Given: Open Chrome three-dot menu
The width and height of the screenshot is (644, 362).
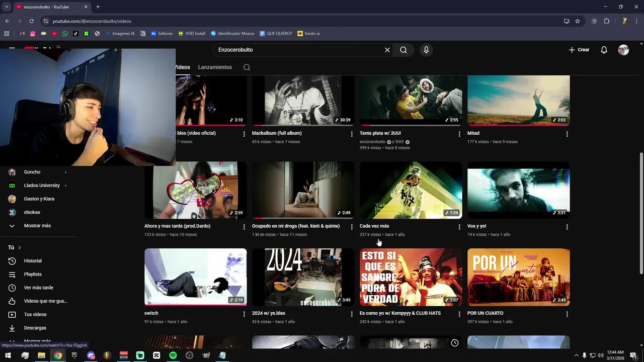Looking at the screenshot, I should coord(636,21).
